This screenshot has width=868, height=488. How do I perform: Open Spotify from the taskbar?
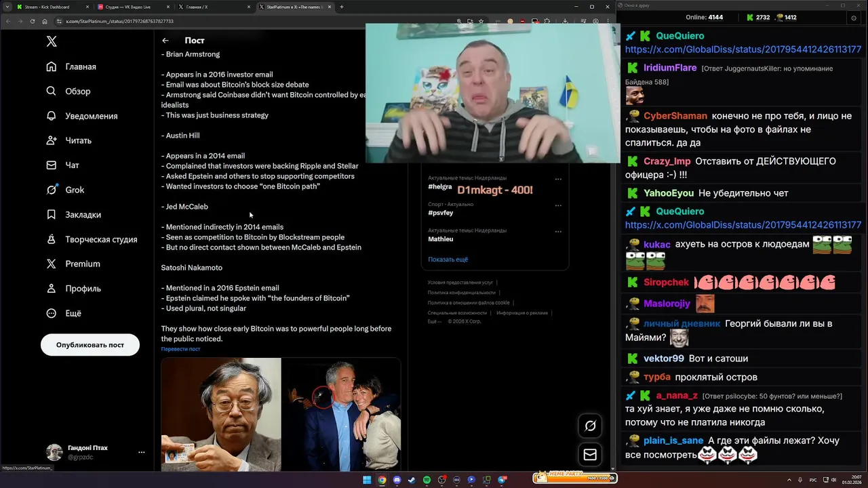(x=427, y=480)
